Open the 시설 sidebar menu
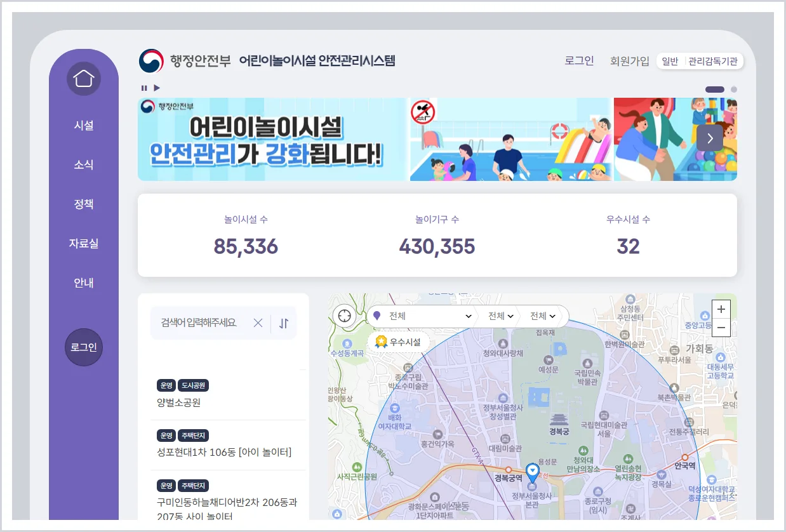786x532 pixels. [84, 125]
